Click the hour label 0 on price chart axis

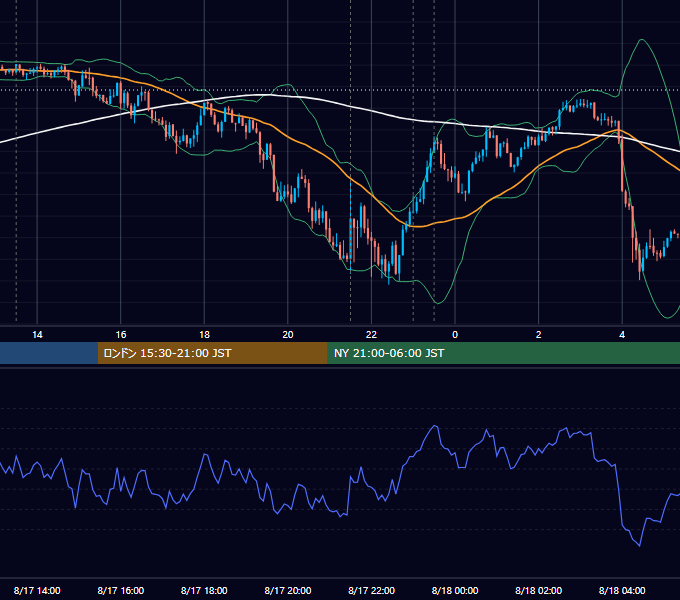pos(455,335)
